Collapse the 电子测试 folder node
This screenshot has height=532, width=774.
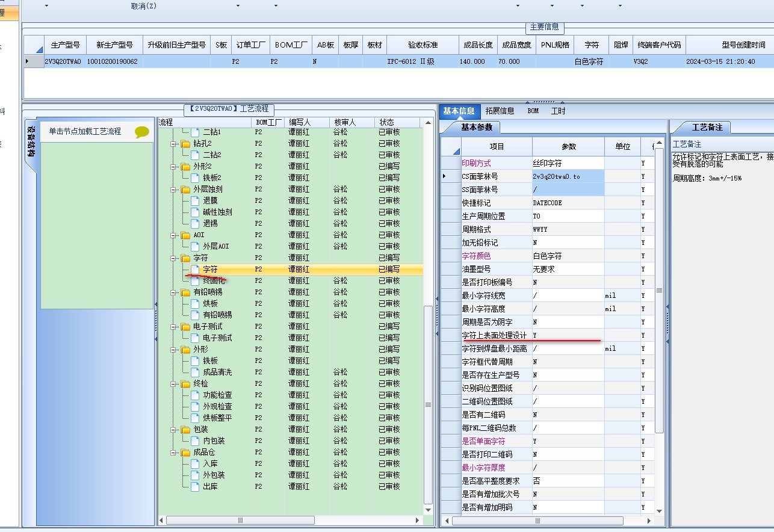(x=173, y=327)
